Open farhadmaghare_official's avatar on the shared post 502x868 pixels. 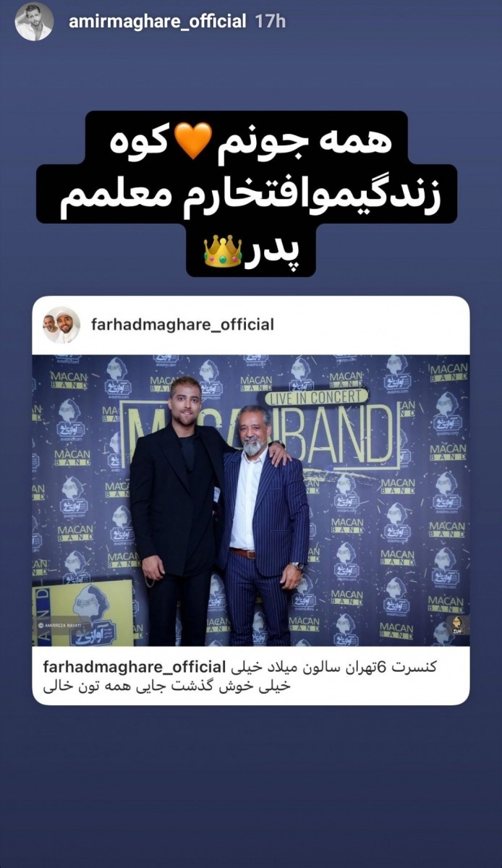61,325
